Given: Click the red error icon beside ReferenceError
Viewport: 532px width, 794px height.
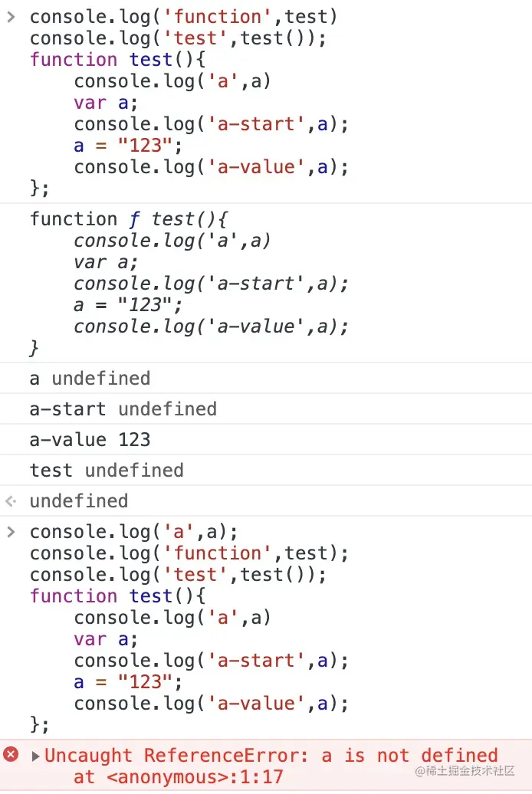Looking at the screenshot, I should coord(11,754).
